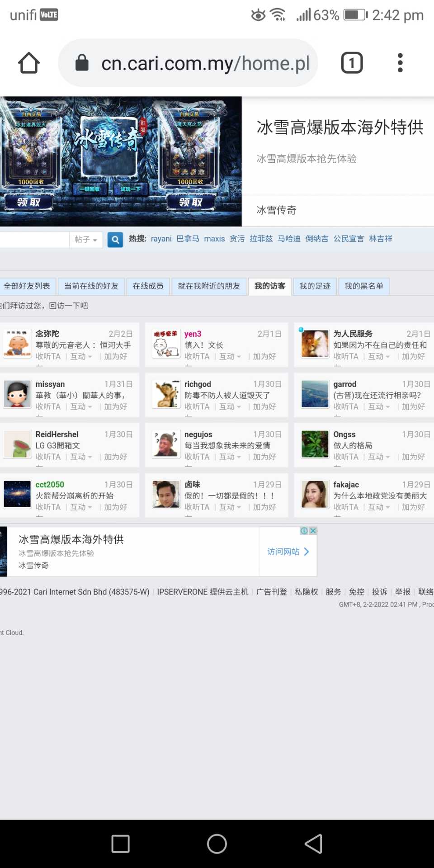434x868 pixels.
Task: Open 为人民服务's lion avatar
Action: 315,344
